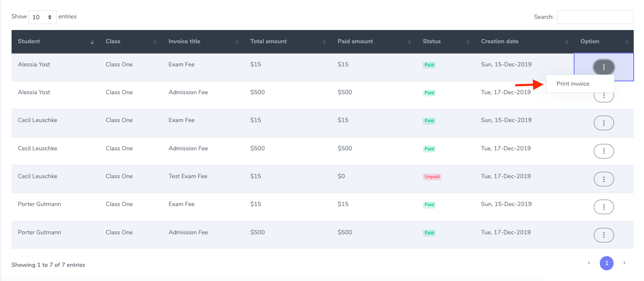Click Sun, 15-Dec-2019 date in Porter Gutmann row
This screenshot has height=281, width=644.
point(506,204)
